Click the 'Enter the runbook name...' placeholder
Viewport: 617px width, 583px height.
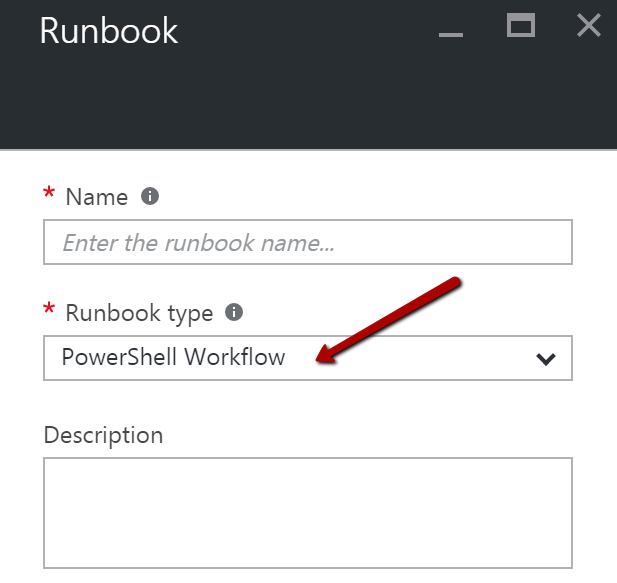pos(198,243)
